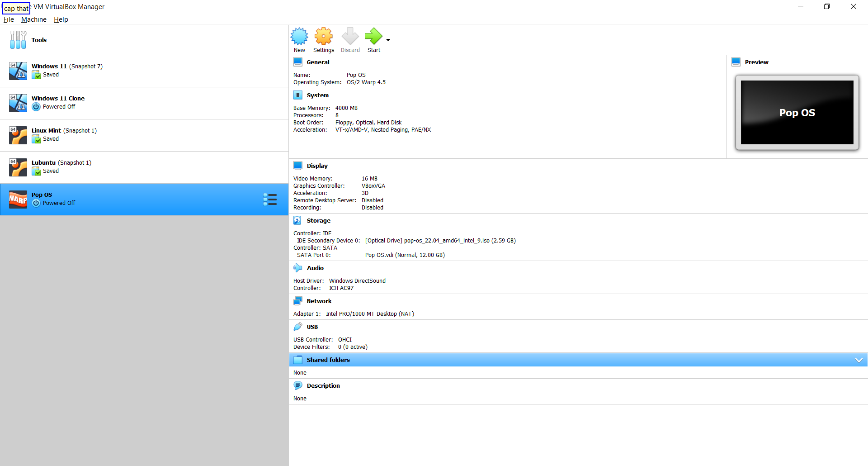
Task: Click the Windows 11 Saved state icon
Action: click(36, 75)
